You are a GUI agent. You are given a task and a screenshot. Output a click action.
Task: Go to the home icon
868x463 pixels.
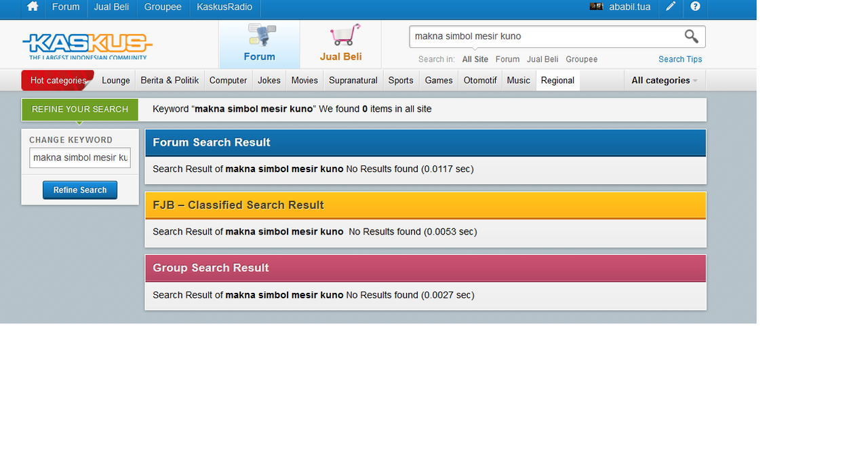(x=33, y=7)
